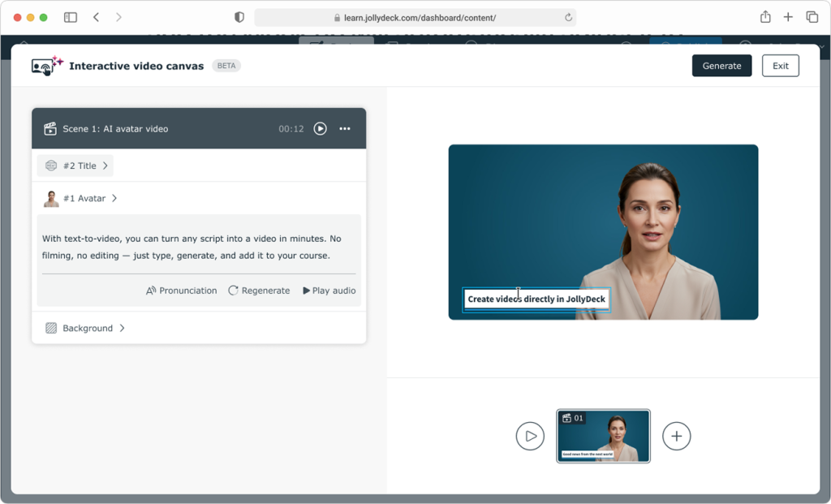Regenerate the avatar audio

pyautogui.click(x=259, y=291)
